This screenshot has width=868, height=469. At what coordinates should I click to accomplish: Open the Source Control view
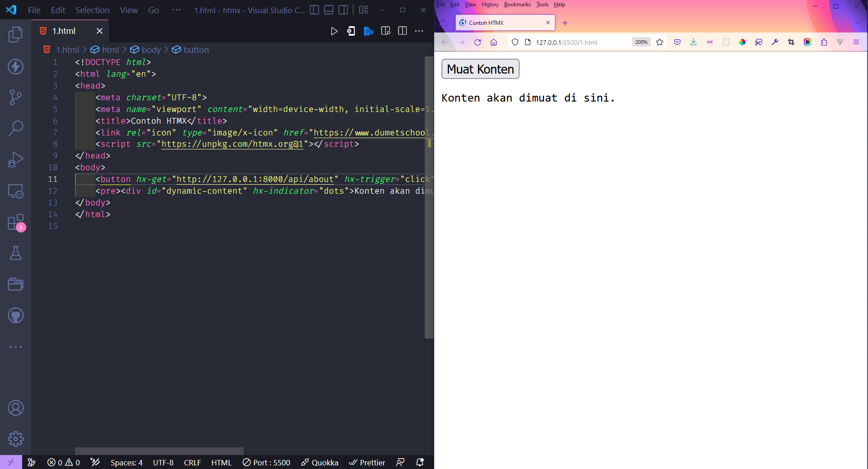15,97
